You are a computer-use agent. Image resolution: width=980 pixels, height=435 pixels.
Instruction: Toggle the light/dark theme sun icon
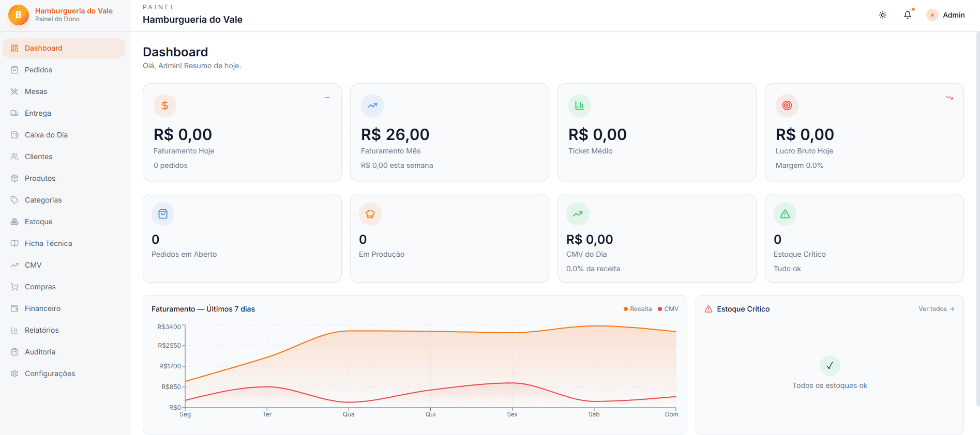tap(883, 15)
